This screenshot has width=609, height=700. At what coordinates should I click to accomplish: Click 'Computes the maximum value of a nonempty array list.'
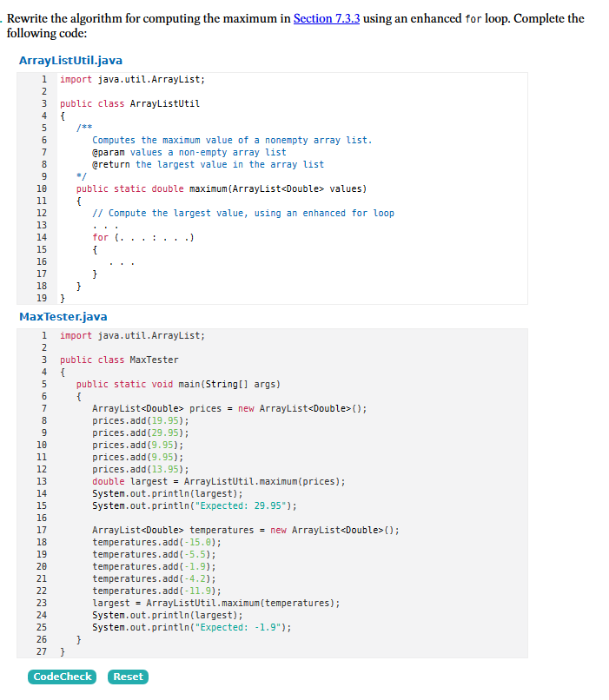coord(232,140)
